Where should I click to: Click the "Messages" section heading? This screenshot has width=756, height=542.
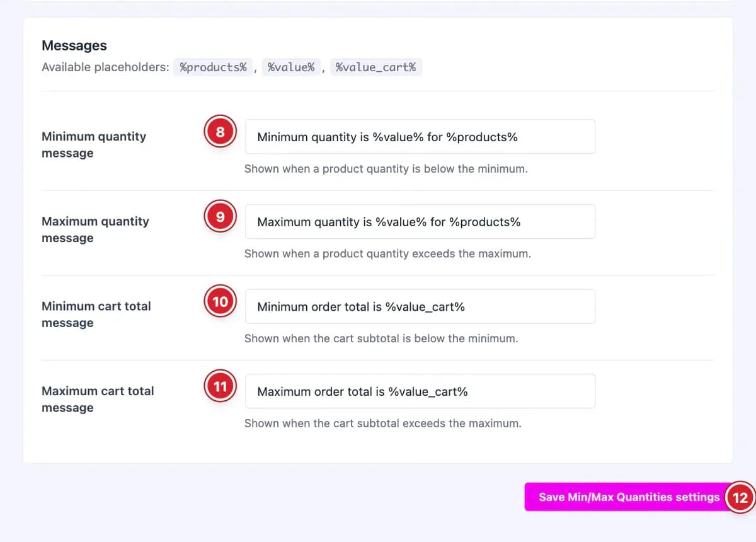click(74, 45)
